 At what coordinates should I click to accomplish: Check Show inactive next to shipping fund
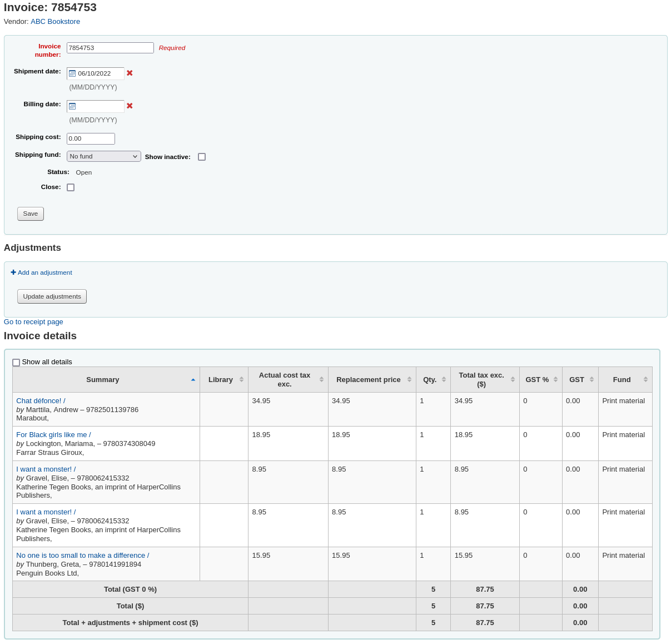click(202, 156)
